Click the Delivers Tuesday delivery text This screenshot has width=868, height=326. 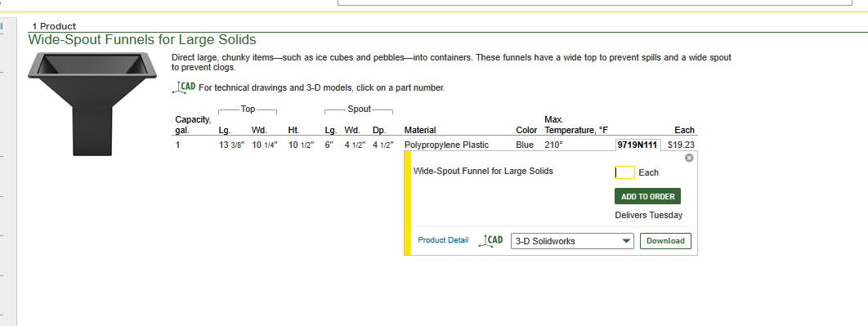tap(648, 216)
